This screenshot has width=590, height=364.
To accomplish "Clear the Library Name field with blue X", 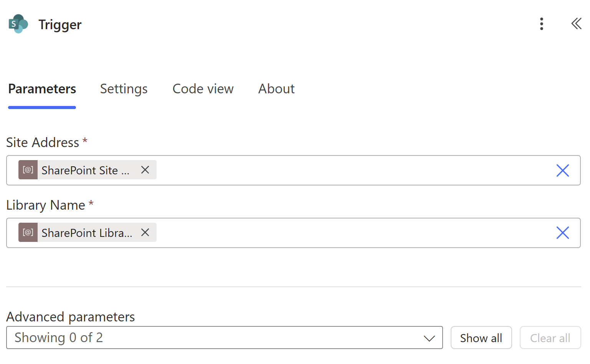I will coord(563,233).
